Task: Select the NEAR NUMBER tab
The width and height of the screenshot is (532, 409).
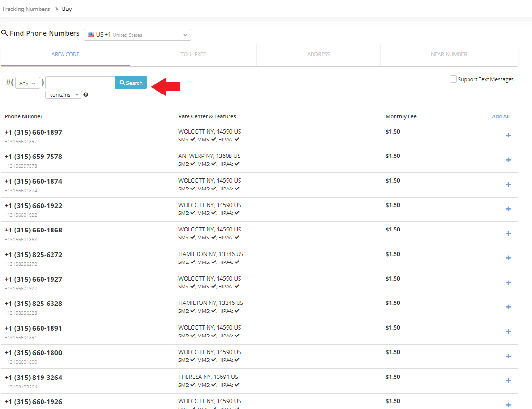Action: click(449, 54)
